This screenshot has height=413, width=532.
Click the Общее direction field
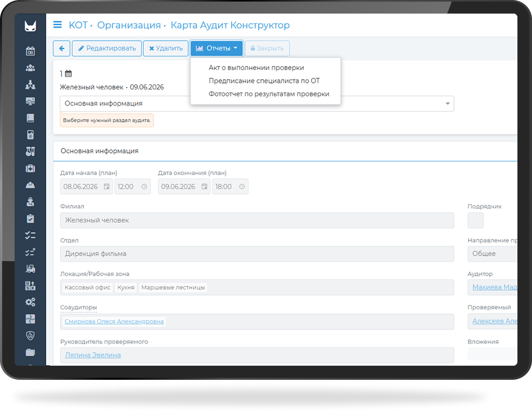tap(492, 254)
